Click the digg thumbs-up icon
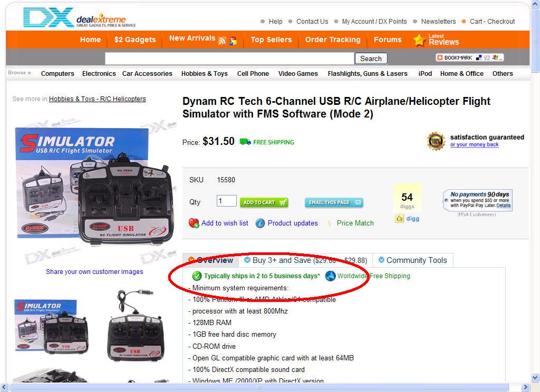540x392 pixels. [399, 219]
